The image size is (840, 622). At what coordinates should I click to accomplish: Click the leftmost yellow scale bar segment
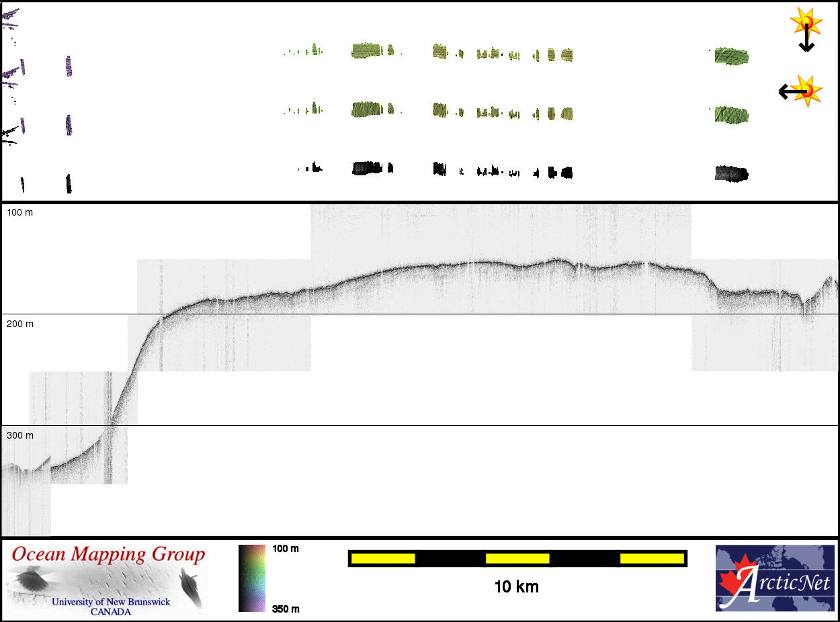coord(383,558)
